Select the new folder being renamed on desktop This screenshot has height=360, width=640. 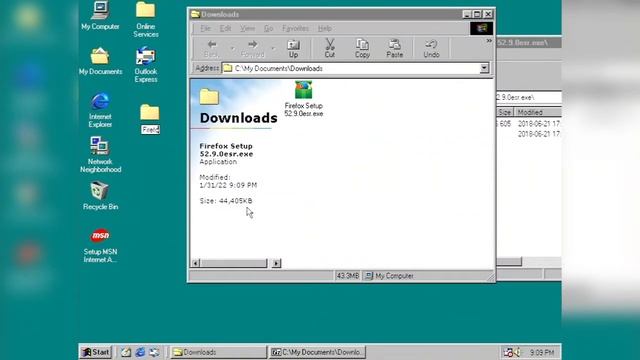(x=150, y=119)
